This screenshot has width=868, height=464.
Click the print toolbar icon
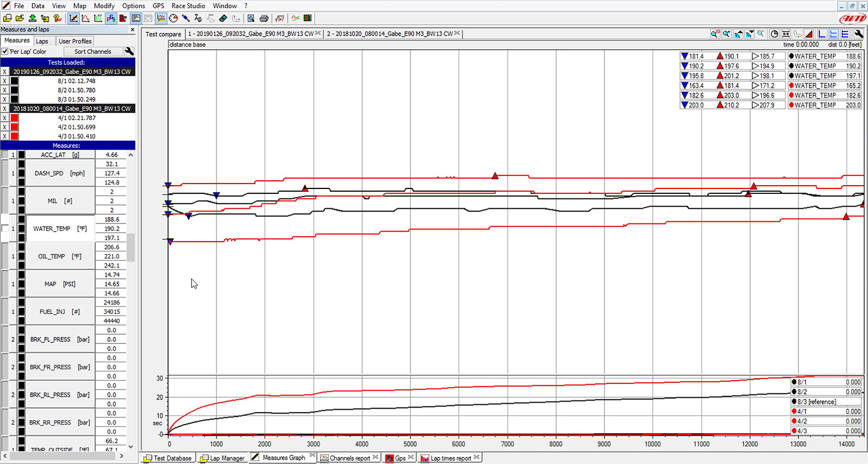264,18
